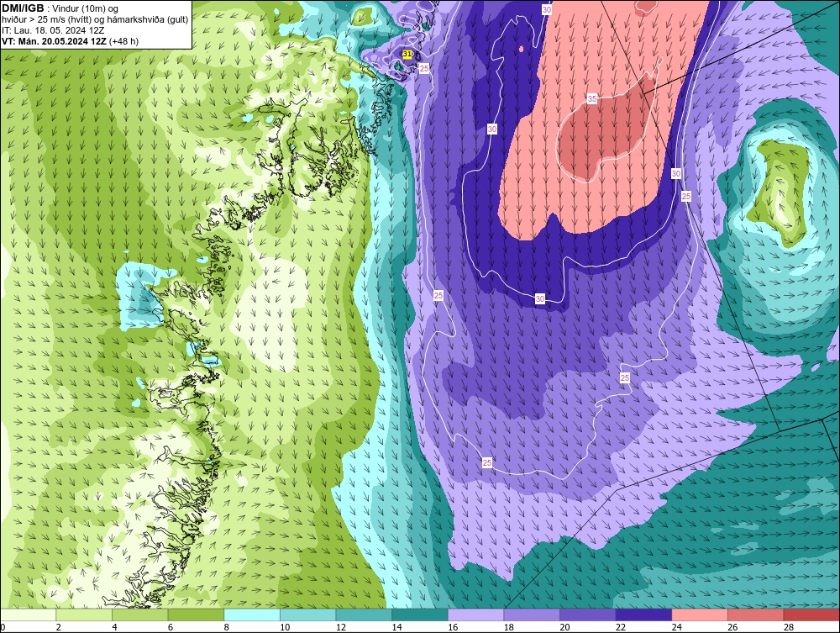Select the legend scale value 22
Viewport: 840px width, 633px height.
pos(621,627)
